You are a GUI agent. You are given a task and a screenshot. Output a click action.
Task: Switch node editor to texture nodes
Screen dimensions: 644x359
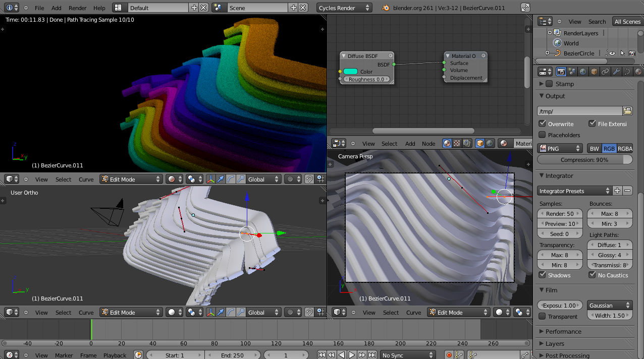[x=457, y=144]
